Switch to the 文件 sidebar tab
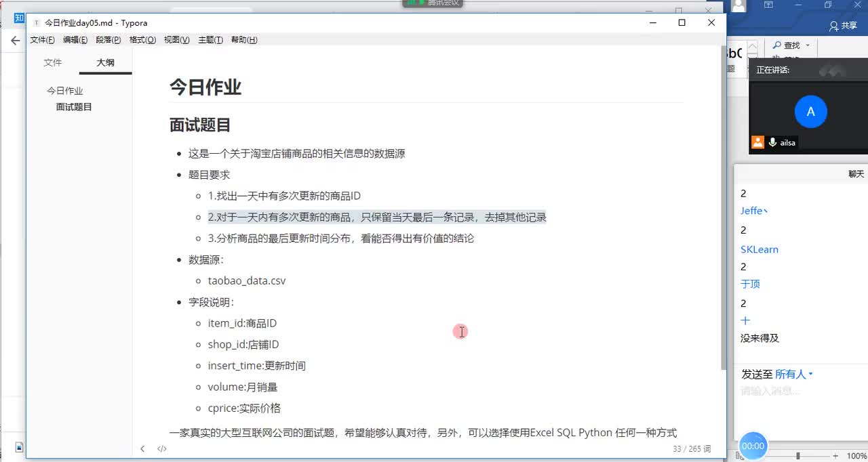Image resolution: width=868 pixels, height=462 pixels. point(53,62)
